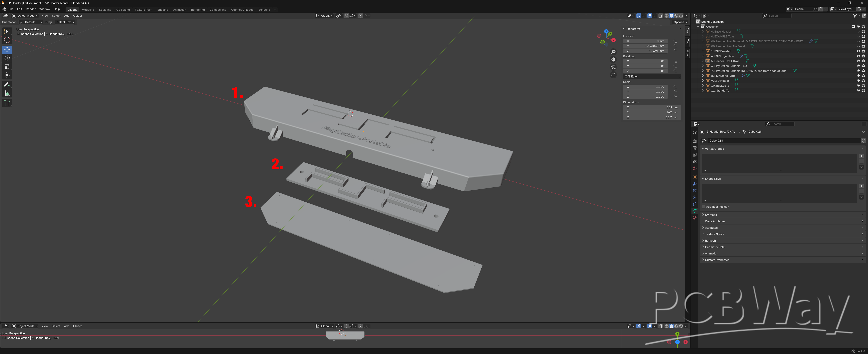
Task: Open the Select Box drag dropdown
Action: tap(65, 22)
